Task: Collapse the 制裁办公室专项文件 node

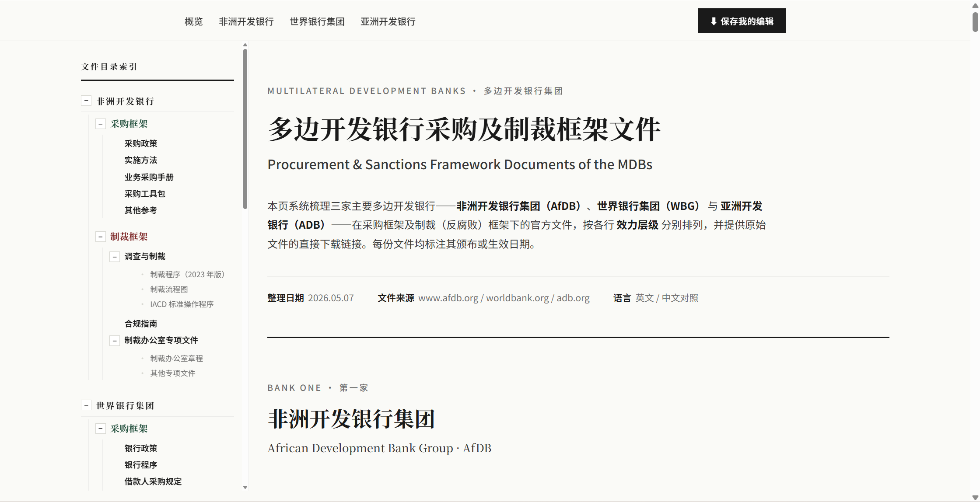Action: [115, 341]
